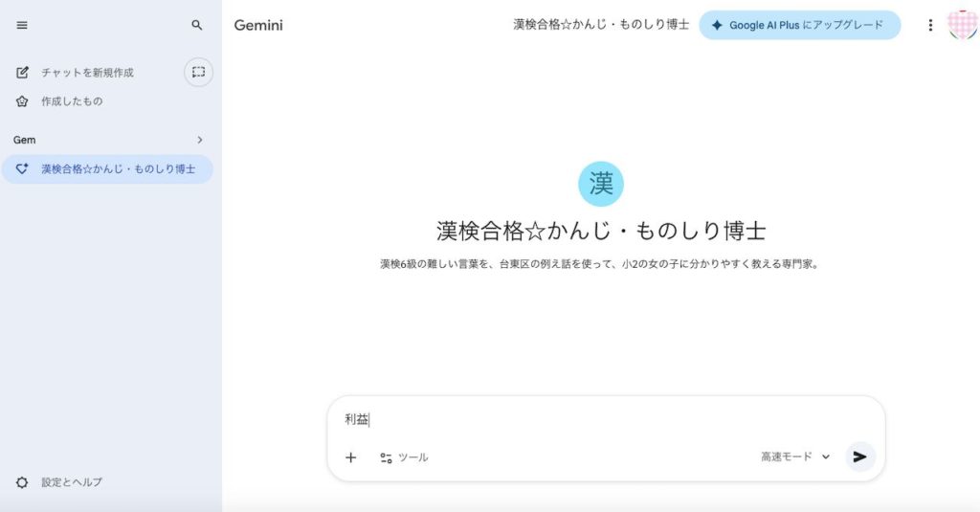980x512 pixels.
Task: Open the hamburger main menu
Action: coord(22,26)
